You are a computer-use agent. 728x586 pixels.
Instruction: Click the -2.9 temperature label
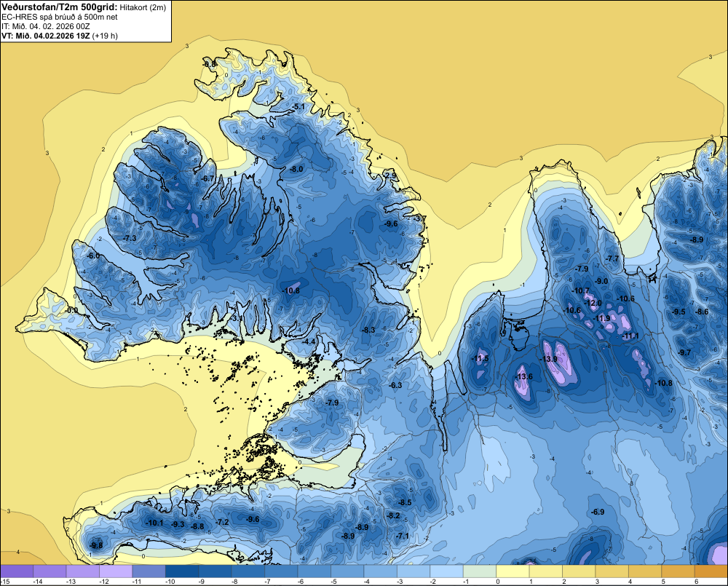point(390,175)
